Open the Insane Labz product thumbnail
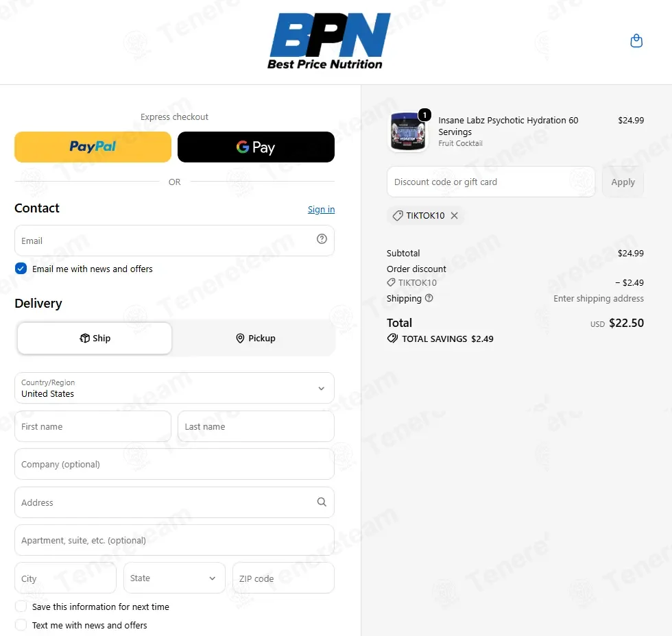This screenshot has height=636, width=672. point(407,132)
